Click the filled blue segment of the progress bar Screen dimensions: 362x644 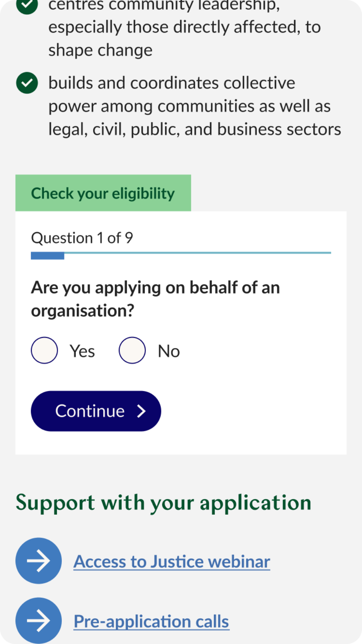pos(48,256)
